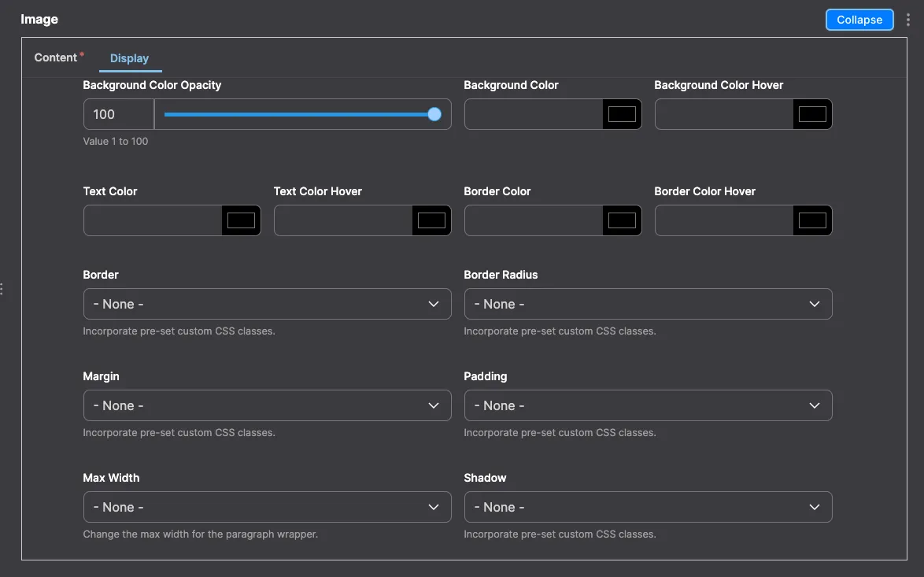924x577 pixels.
Task: Expand the Margin dropdown
Action: tap(268, 405)
